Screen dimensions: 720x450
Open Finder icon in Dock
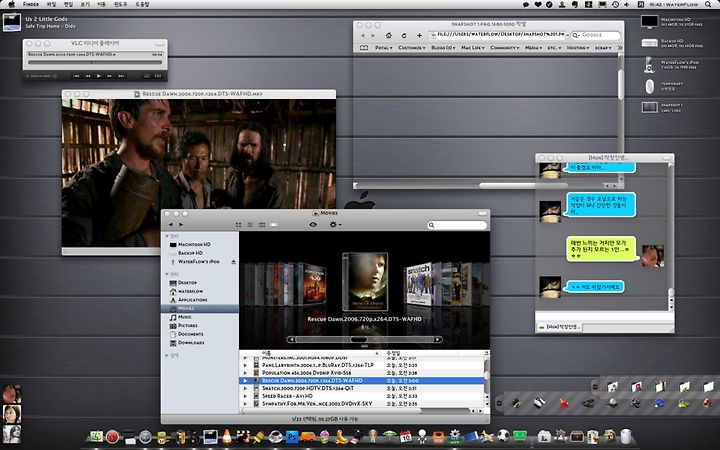coord(96,437)
